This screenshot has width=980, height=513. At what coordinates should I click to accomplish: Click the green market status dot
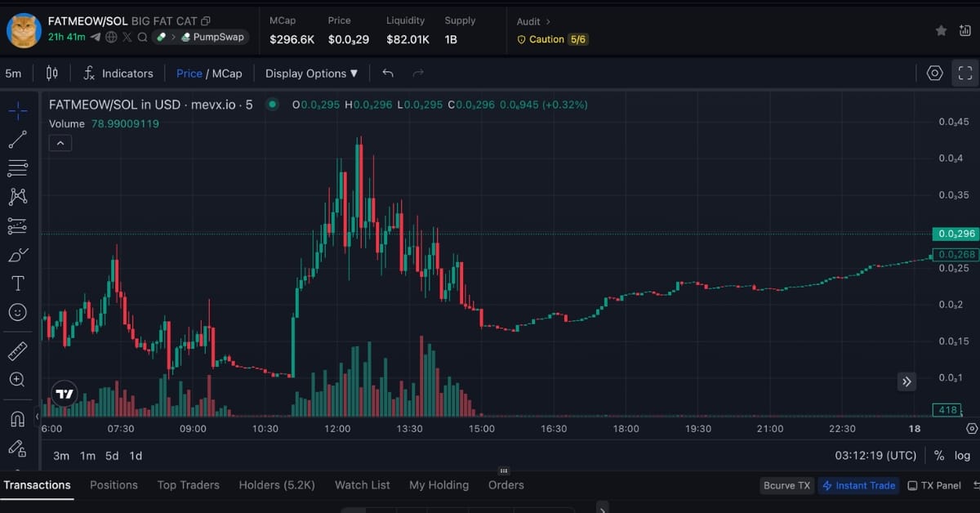click(272, 105)
